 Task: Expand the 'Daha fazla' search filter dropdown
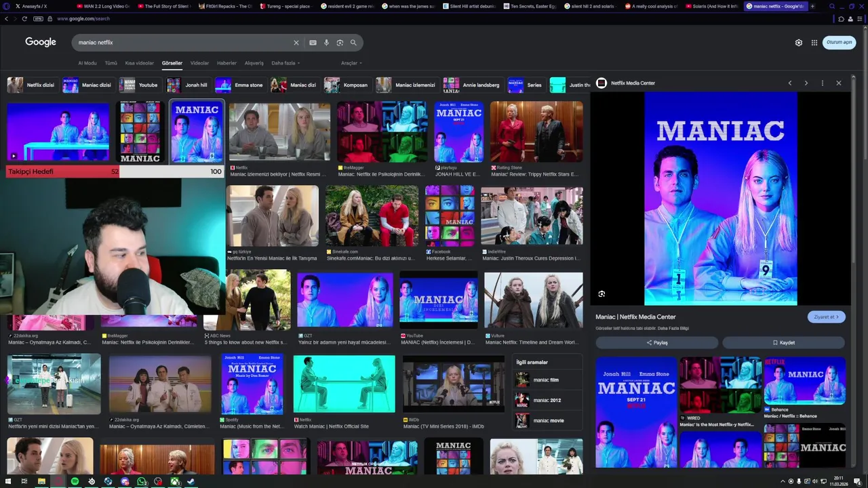pos(285,63)
